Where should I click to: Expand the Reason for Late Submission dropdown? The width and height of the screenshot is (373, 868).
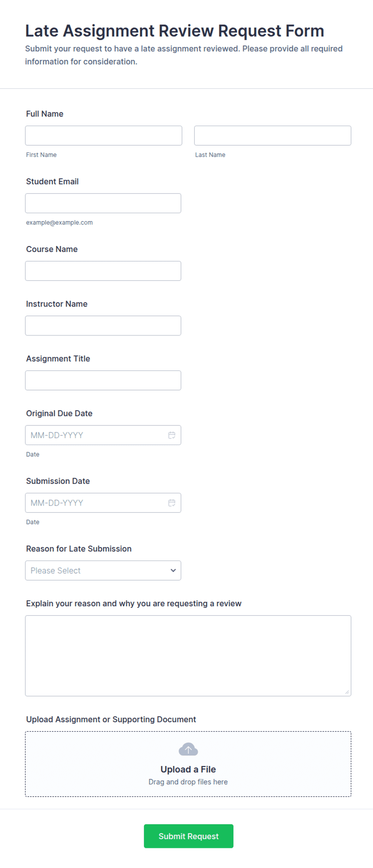103,570
